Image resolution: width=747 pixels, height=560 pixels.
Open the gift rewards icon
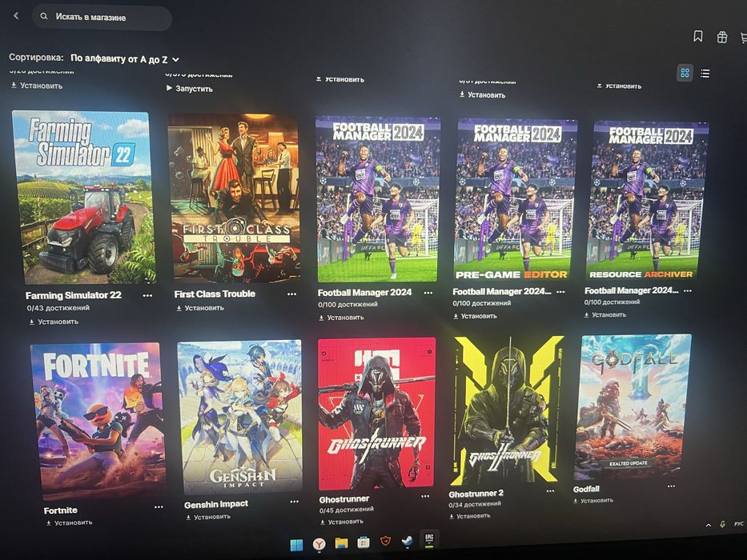pyautogui.click(x=722, y=37)
